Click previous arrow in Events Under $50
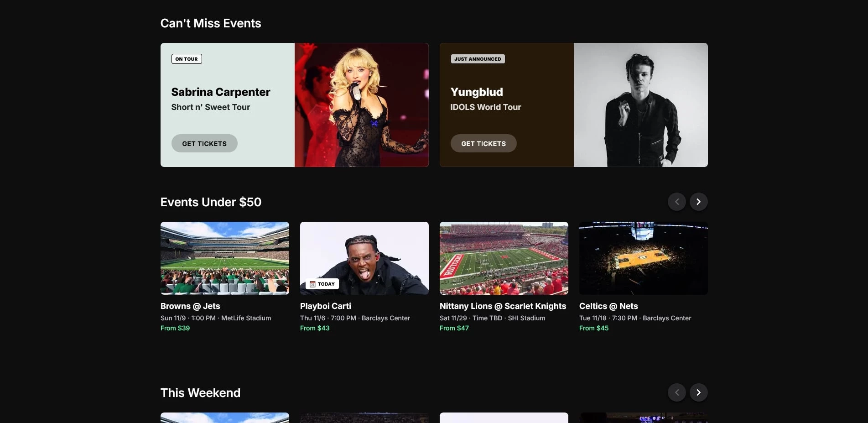868x423 pixels. tap(676, 202)
